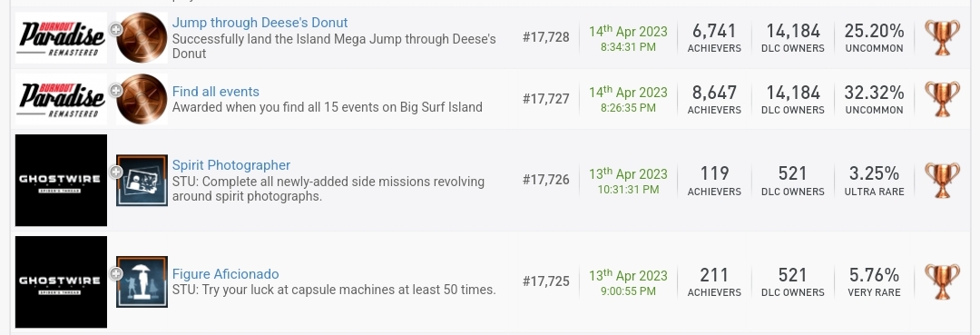980x335 pixels.
Task: Open the Spirit Photographer trophy image
Action: (x=142, y=180)
